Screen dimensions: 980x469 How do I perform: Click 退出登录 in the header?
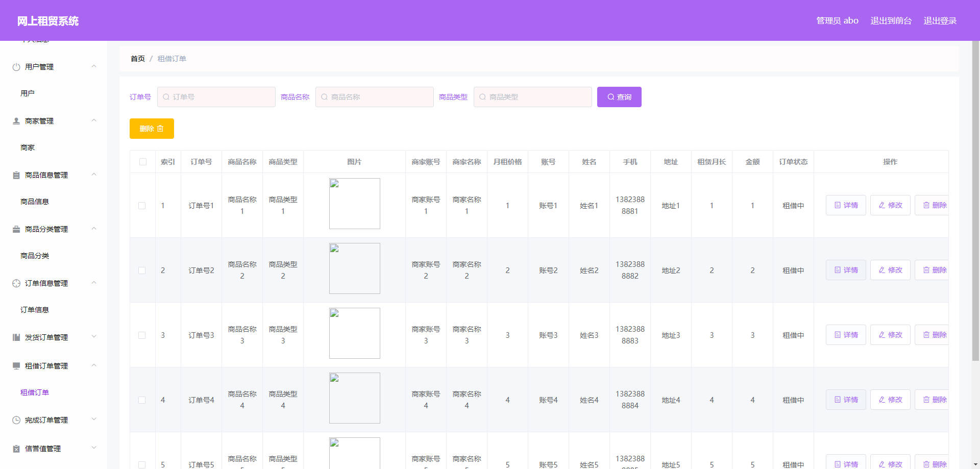[940, 21]
